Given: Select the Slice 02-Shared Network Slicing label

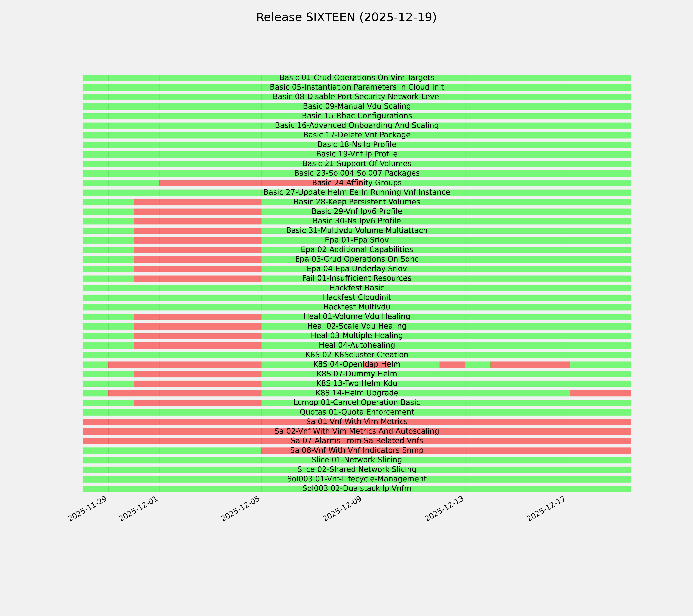Looking at the screenshot, I should 357,470.
